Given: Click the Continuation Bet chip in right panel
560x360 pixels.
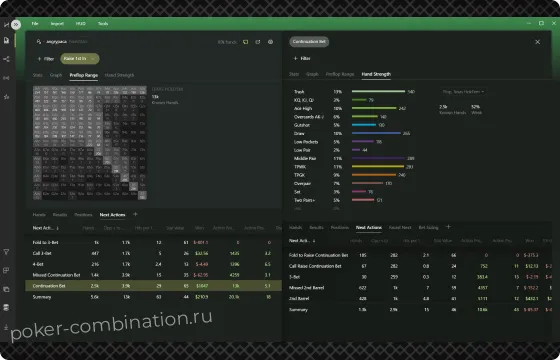Looking at the screenshot, I should pos(309,42).
